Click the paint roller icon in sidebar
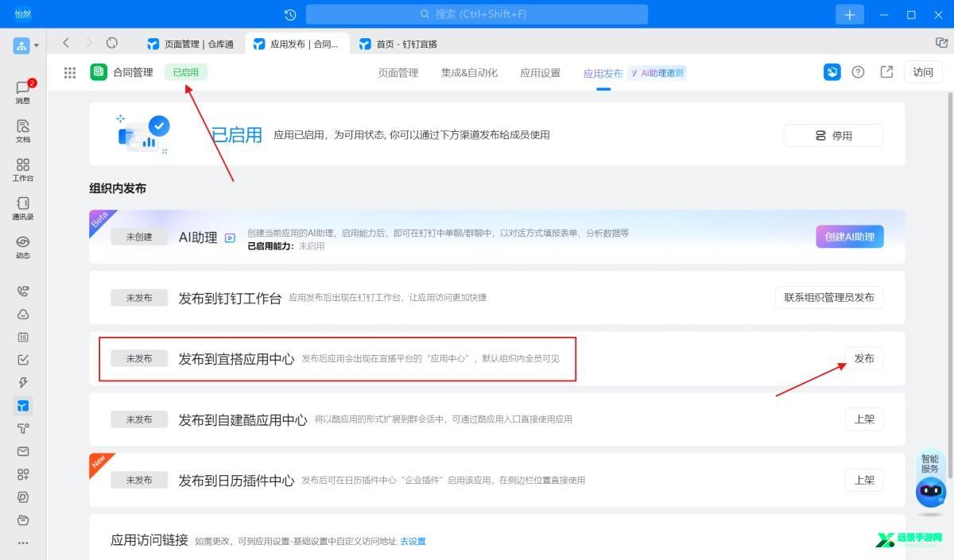The width and height of the screenshot is (954, 560). [23, 429]
